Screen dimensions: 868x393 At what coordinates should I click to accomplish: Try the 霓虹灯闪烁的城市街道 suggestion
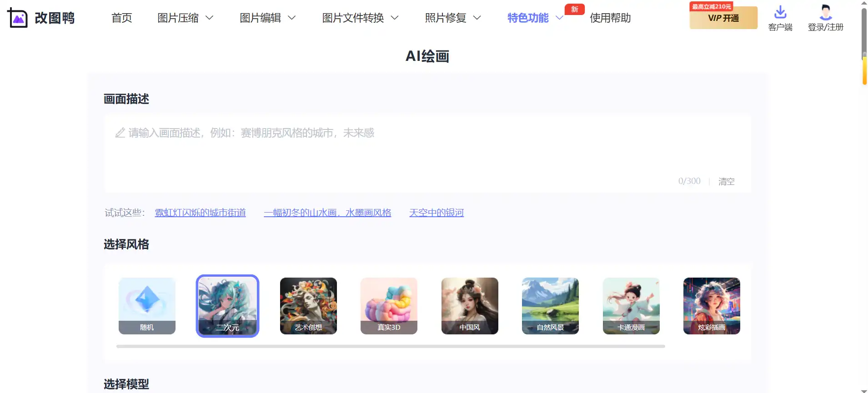pos(200,213)
